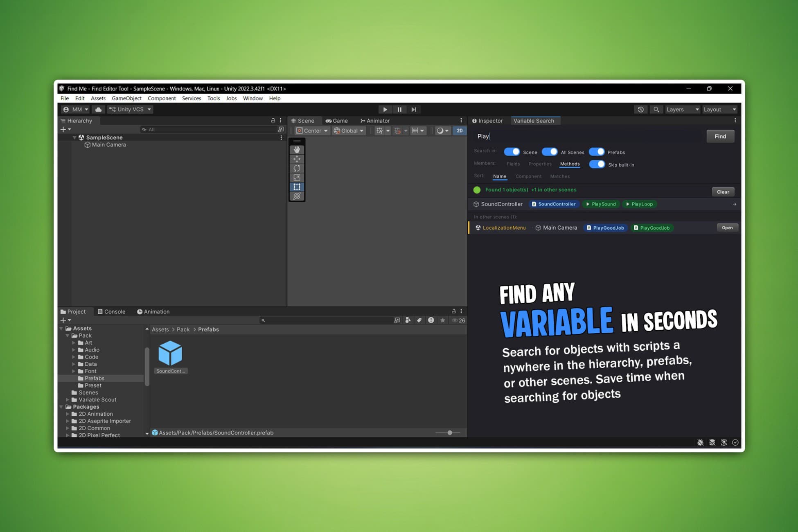Click the arrow icon on SoundController result row
798x532 pixels.
click(734, 204)
